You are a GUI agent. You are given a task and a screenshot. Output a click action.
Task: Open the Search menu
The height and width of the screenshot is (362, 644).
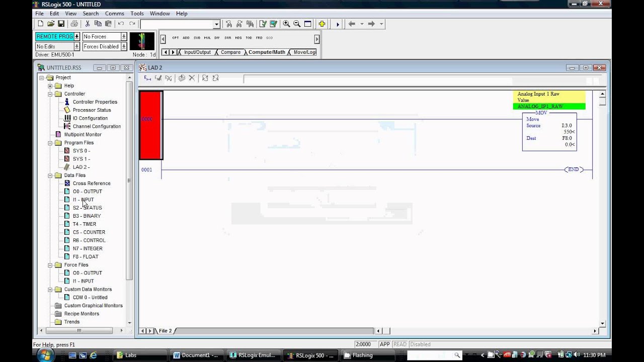point(91,14)
